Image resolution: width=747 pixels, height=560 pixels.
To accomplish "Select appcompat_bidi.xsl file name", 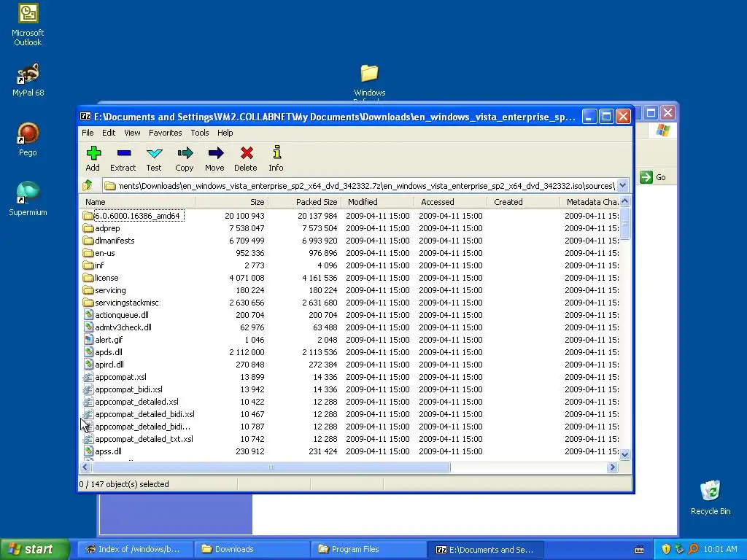I will 128,389.
